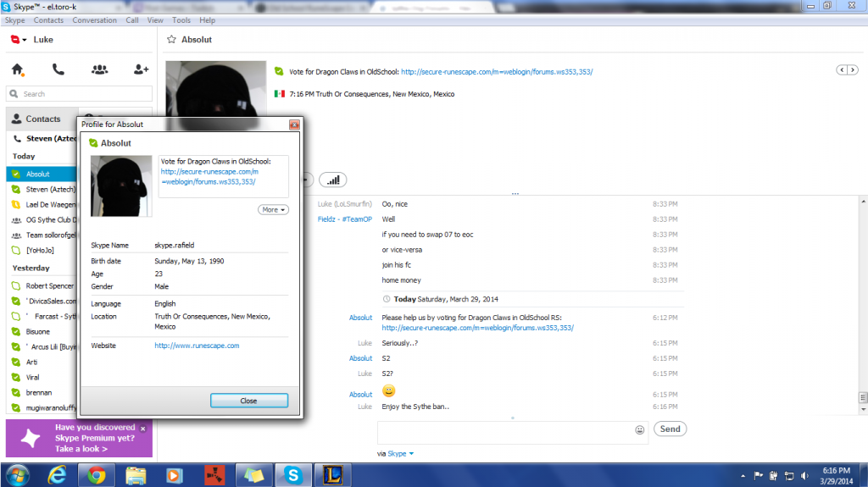Select Absolut in the contact list
This screenshot has height=487, width=868.
42,174
